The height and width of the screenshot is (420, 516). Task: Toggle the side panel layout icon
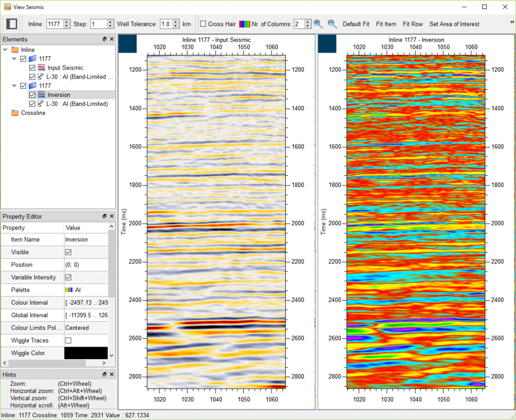[12, 24]
